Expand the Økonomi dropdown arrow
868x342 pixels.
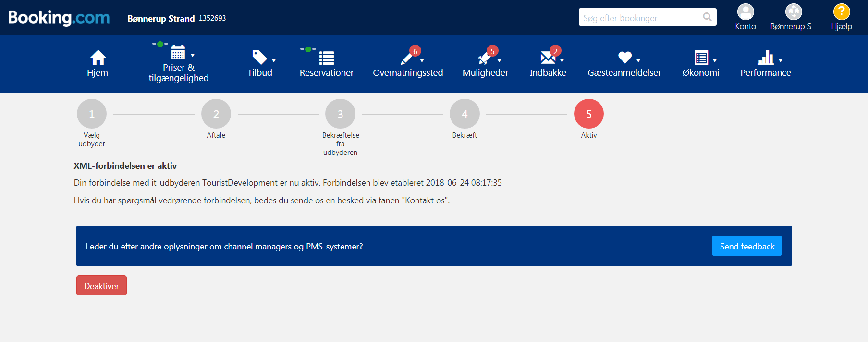tap(715, 60)
